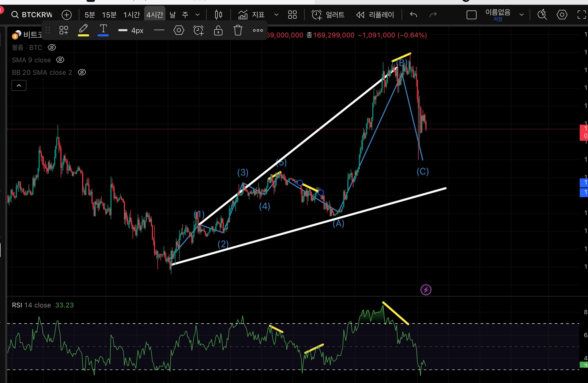Unlock the drawing with the lock icon

coord(218,30)
